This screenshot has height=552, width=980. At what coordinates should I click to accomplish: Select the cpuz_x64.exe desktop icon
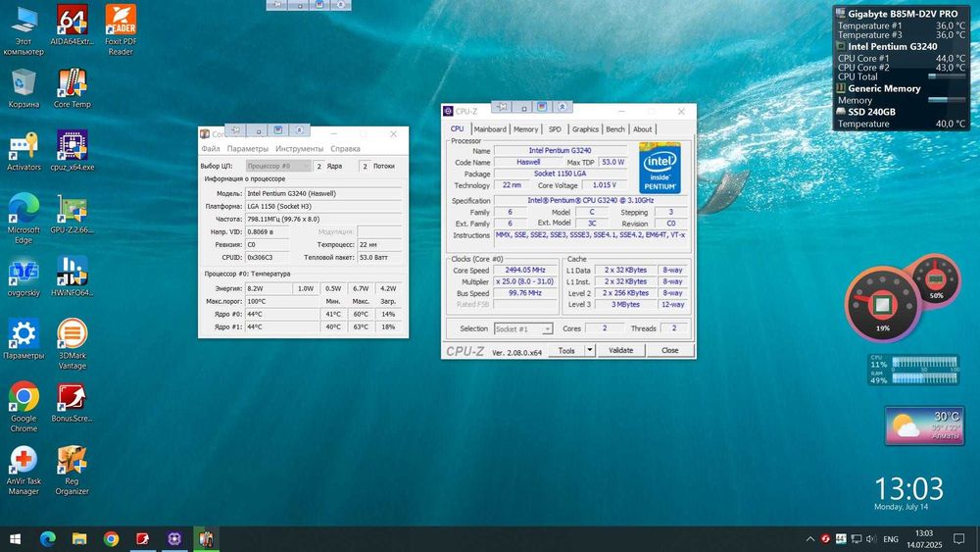72,151
